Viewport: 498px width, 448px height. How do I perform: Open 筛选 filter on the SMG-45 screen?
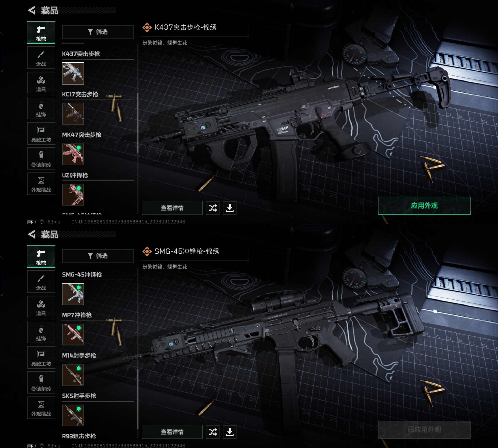(x=98, y=256)
